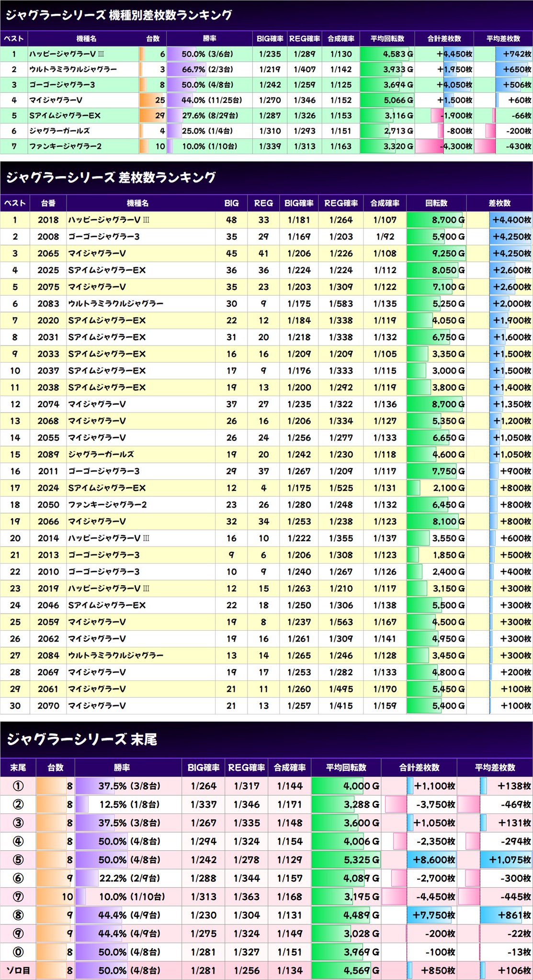Click the +742枚 average difference value
Image resolution: width=533 pixels, height=980 pixels.
coord(517,54)
